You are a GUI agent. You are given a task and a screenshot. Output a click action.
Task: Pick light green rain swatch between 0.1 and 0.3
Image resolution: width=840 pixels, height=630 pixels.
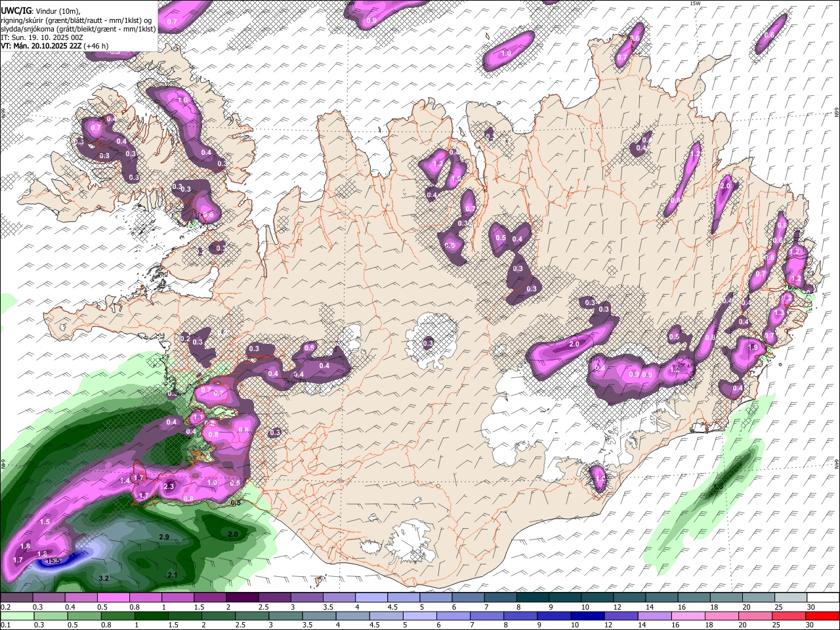click(17, 616)
